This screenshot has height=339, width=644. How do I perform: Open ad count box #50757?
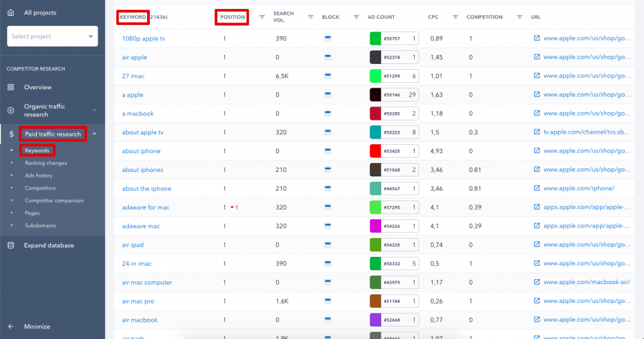(x=394, y=38)
